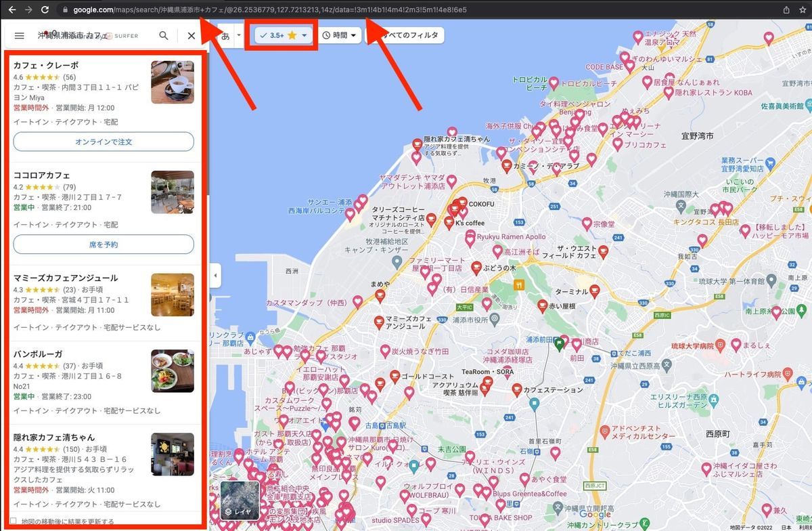This screenshot has height=531, width=812.
Task: Click the 宗像堂 heart pin
Action: (x=586, y=222)
